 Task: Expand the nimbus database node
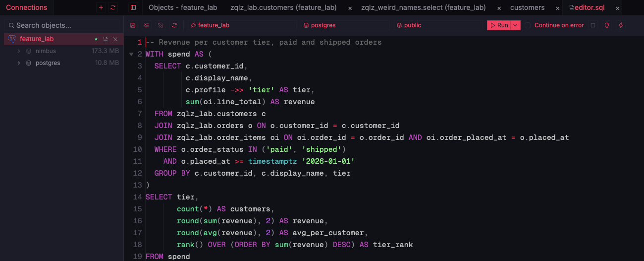(x=19, y=51)
